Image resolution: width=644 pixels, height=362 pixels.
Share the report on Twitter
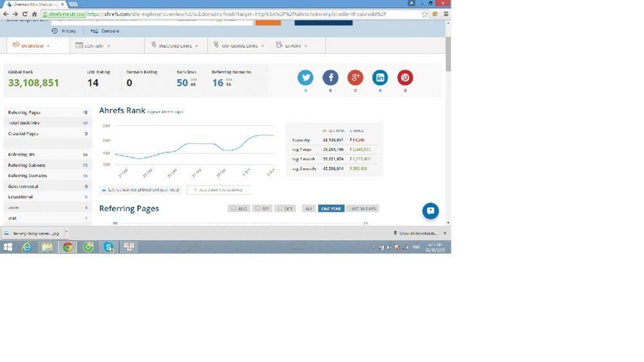click(x=305, y=78)
